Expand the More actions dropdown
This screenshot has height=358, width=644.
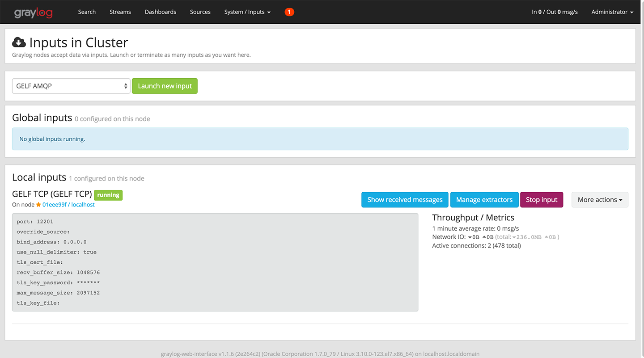click(x=600, y=200)
